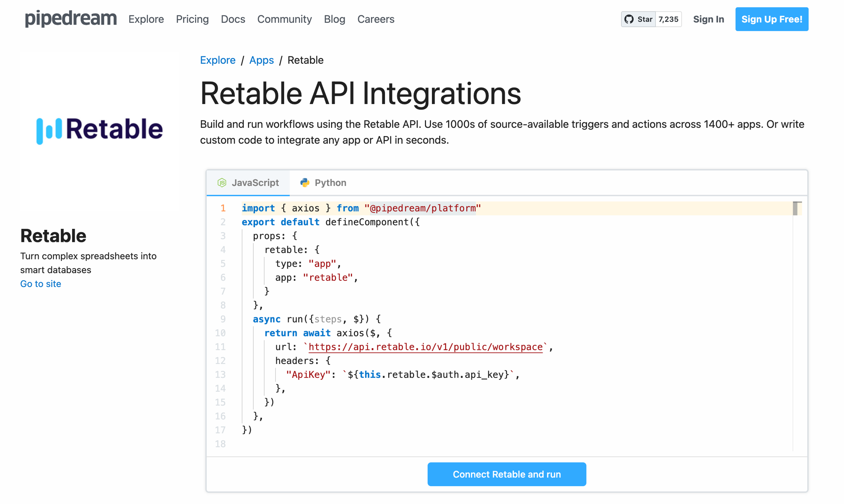Click the GitHub octocat icon
The width and height of the screenshot is (844, 504).
click(629, 19)
